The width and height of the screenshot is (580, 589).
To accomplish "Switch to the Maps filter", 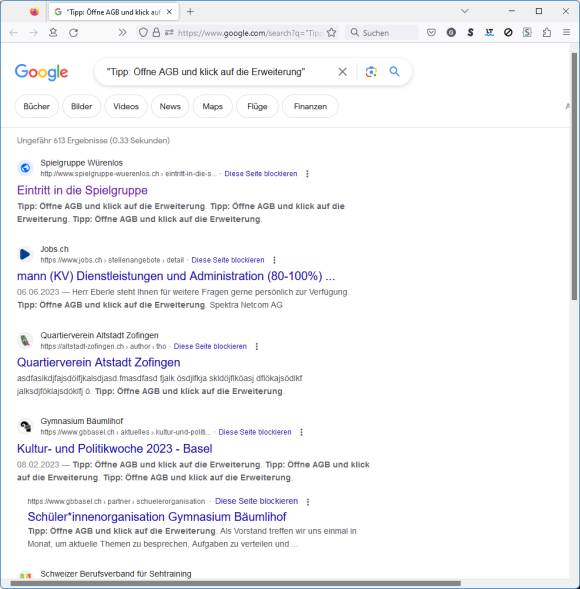I will (x=213, y=106).
